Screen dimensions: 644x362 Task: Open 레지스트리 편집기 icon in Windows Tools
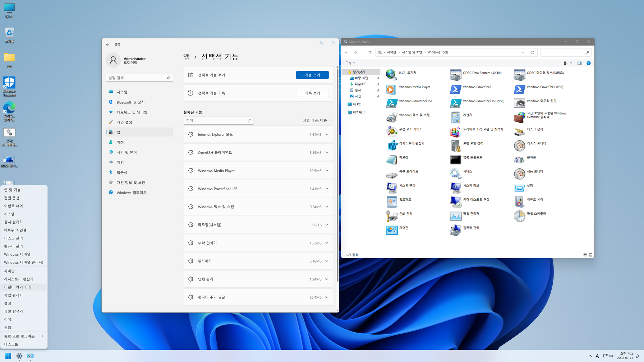[391, 145]
